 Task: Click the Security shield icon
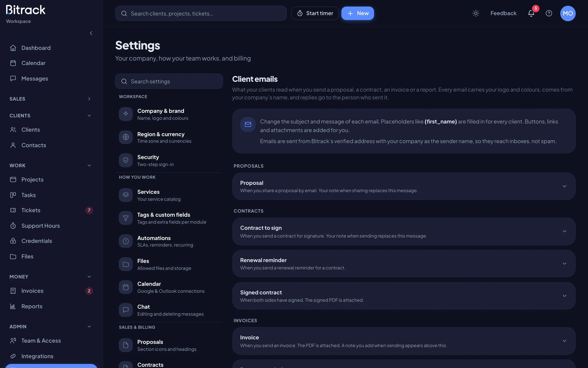click(126, 160)
